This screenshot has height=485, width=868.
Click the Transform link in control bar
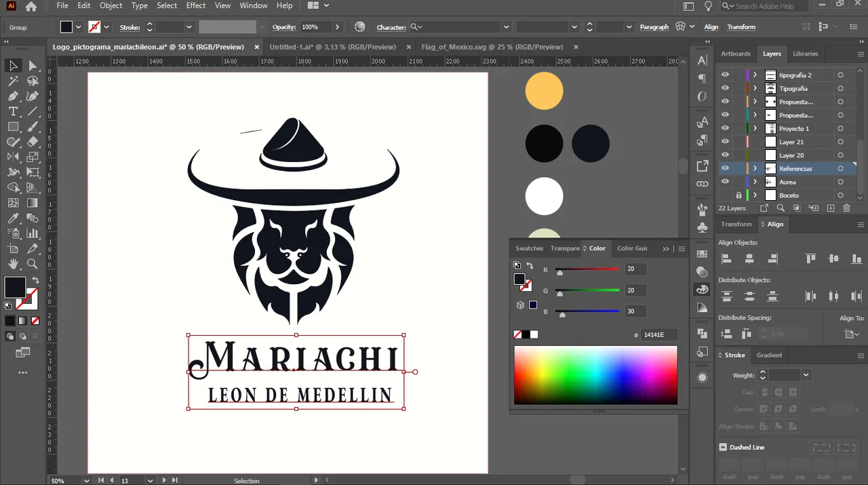click(x=741, y=27)
